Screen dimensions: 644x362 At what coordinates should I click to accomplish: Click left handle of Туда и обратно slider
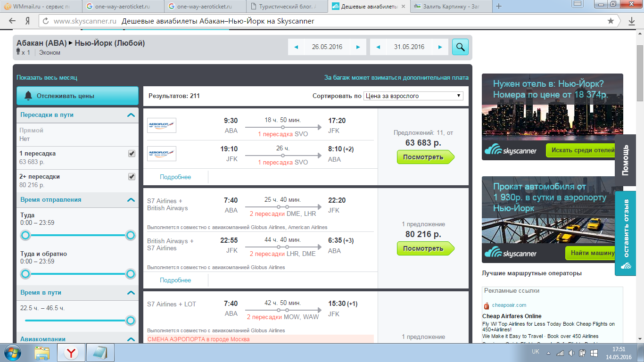(25, 274)
